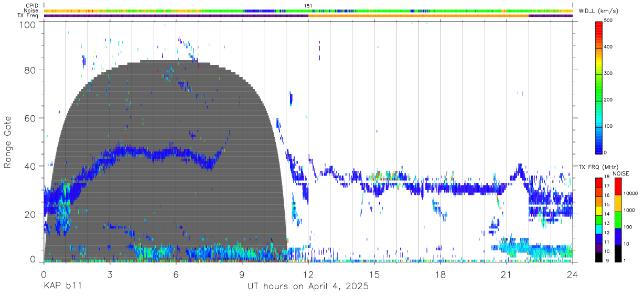Click the blue scatter band near gate 30 at 18 UT
Image resolution: width=644 pixels, height=297 pixels.
tap(441, 189)
